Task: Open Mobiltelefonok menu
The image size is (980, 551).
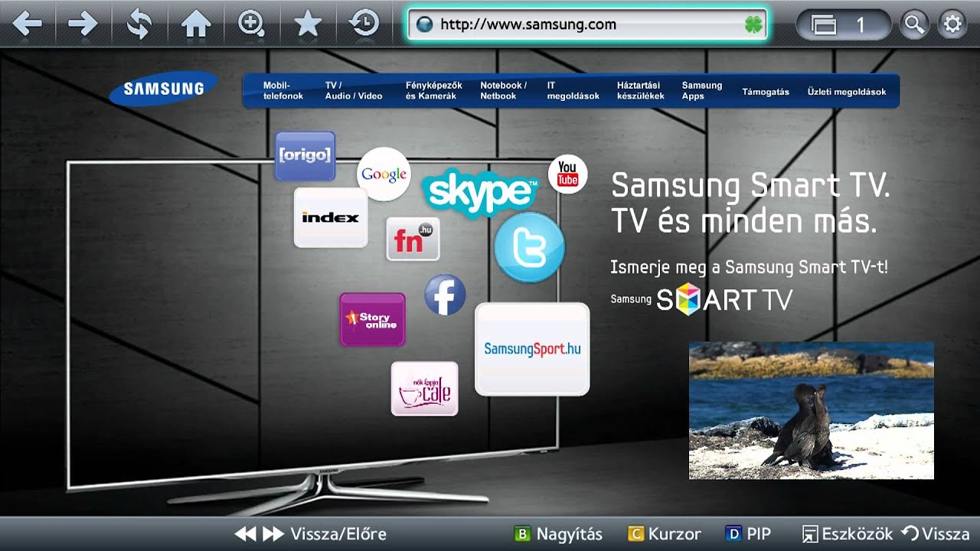Action: (x=283, y=90)
